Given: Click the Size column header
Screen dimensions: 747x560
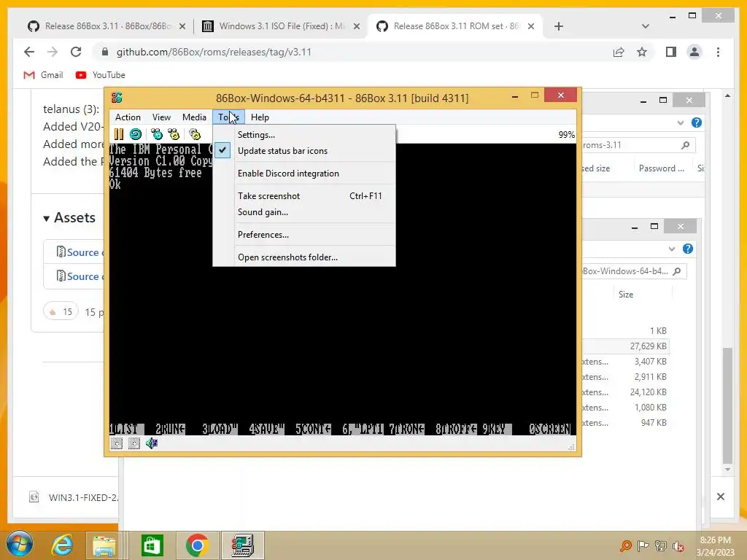Looking at the screenshot, I should point(626,295).
